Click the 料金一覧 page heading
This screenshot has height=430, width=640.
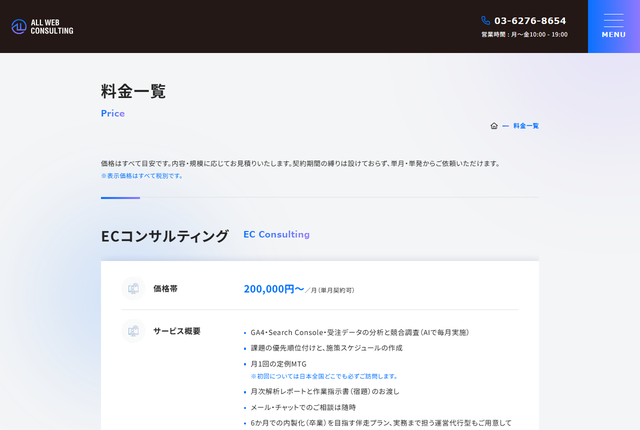pos(133,91)
